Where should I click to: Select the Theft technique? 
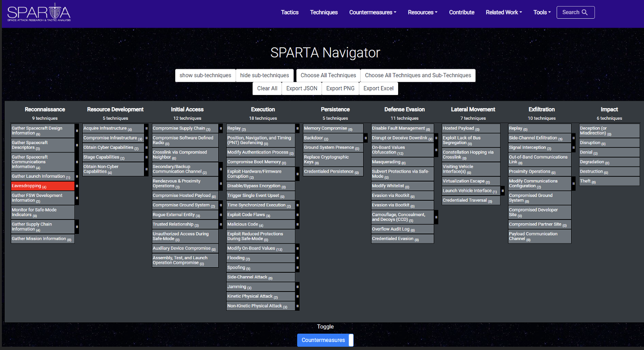pos(609,181)
